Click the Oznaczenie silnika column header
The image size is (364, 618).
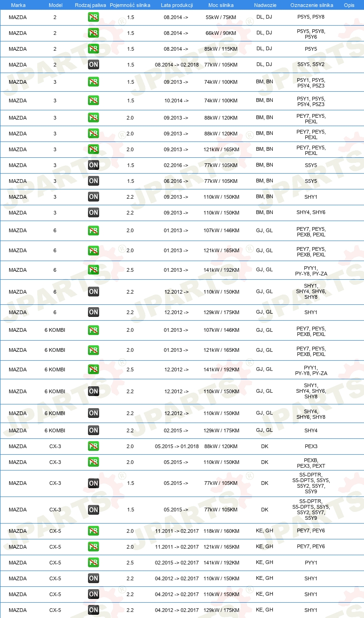(x=311, y=5)
